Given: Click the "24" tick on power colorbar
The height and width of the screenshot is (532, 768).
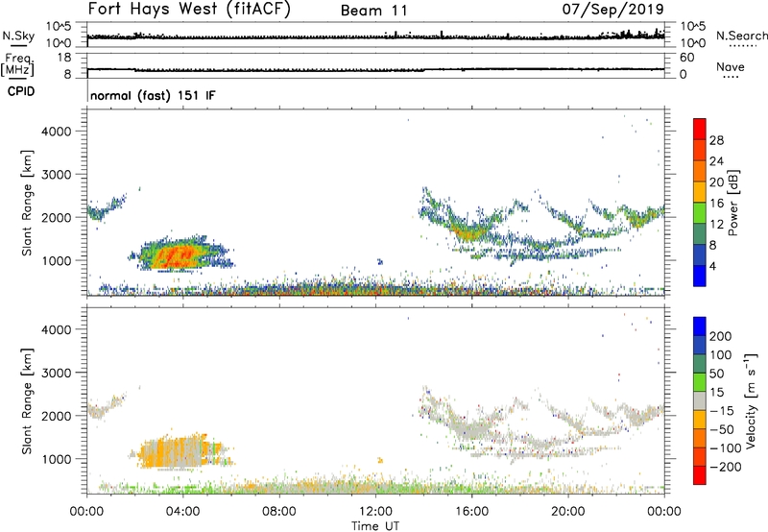Looking at the screenshot, I should 716,161.
